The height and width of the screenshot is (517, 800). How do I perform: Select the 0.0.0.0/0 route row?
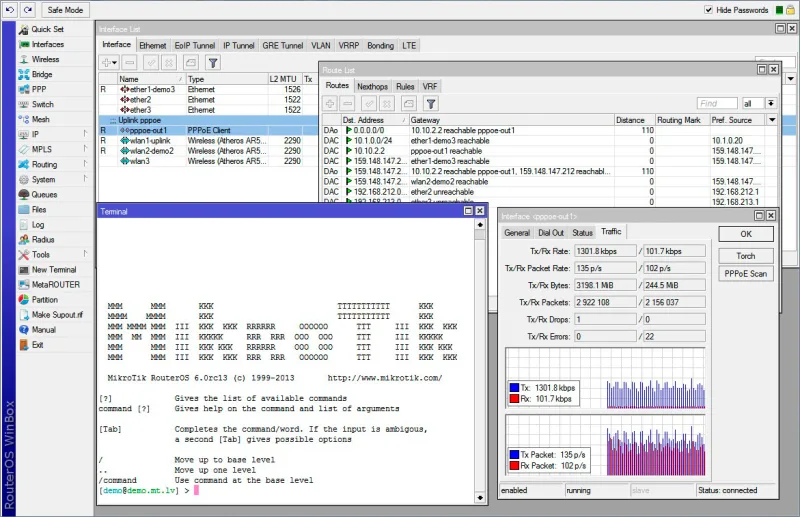click(549, 130)
